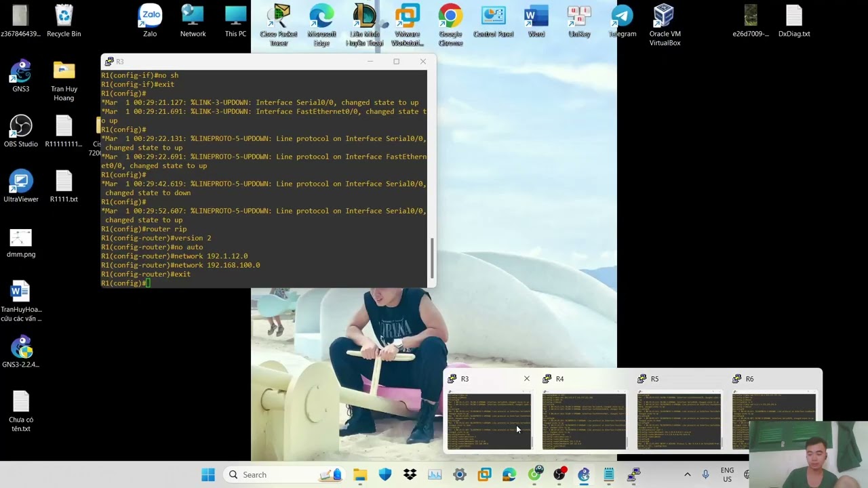Select the Liên Minh Huyền Thoại shortcut
The height and width of the screenshot is (488, 868).
coord(364,26)
